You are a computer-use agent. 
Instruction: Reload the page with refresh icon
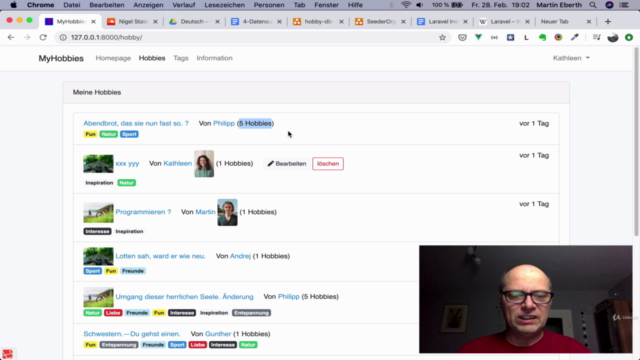coord(43,37)
